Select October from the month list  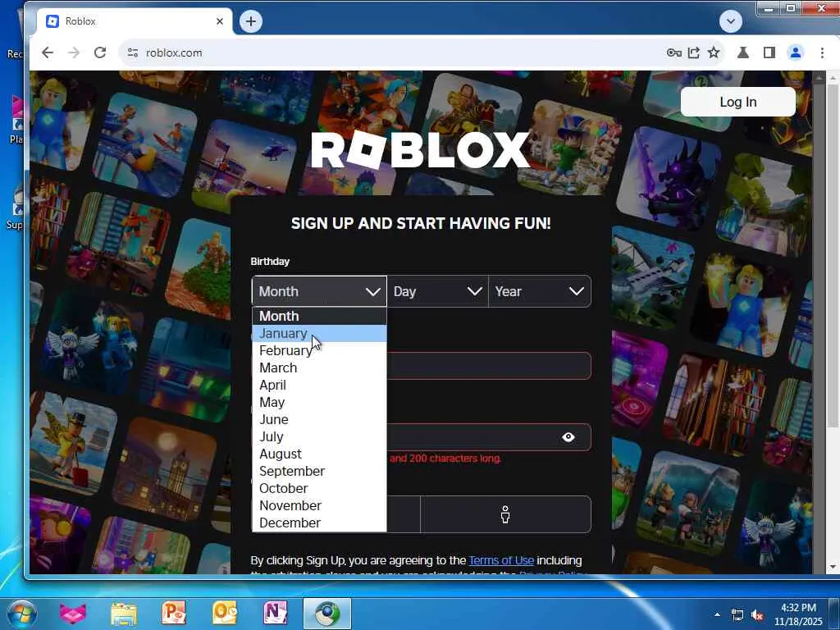coord(319,488)
